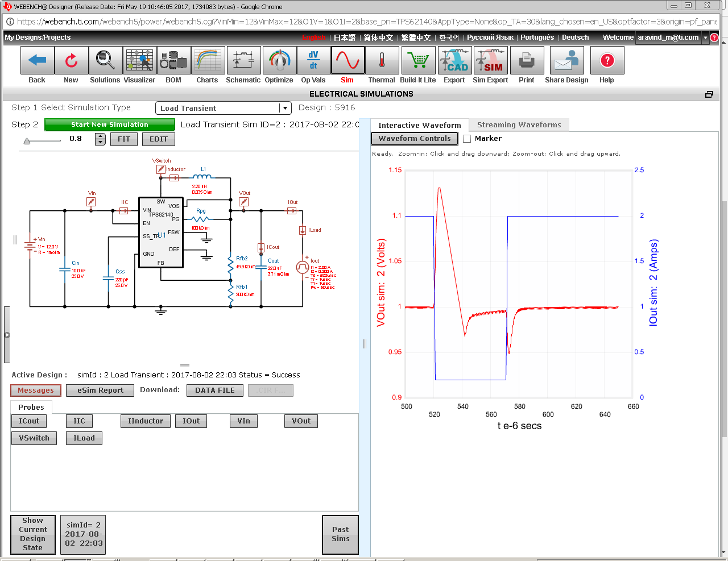Expand the collapsed left side panel handle
The width and height of the screenshot is (728, 561).
point(7,335)
